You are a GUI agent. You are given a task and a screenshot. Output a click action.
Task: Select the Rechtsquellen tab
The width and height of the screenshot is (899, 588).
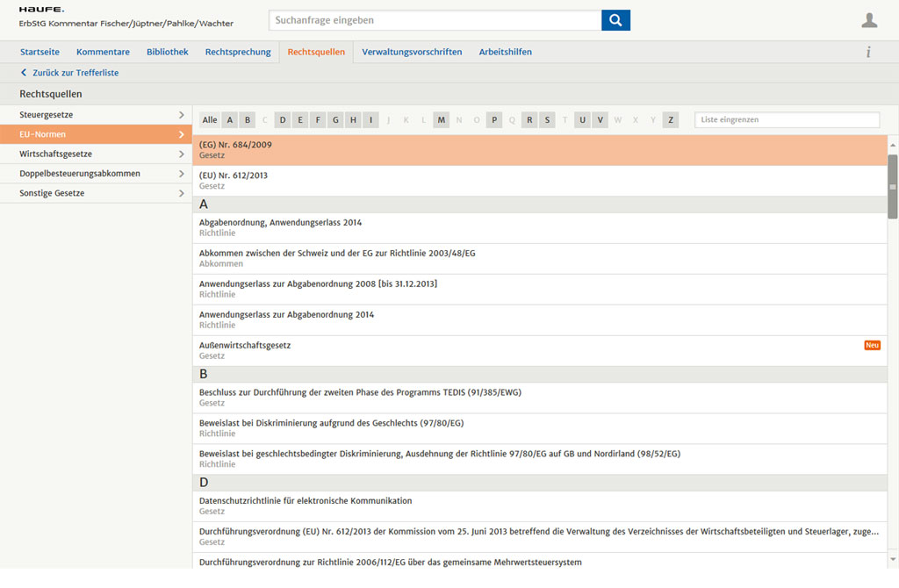316,52
